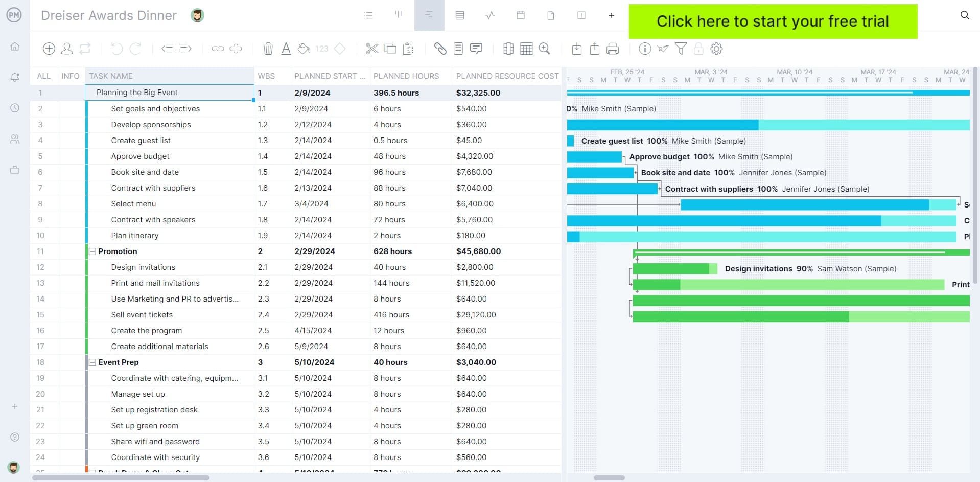Click the import download icon
980x482 pixels.
click(577, 49)
